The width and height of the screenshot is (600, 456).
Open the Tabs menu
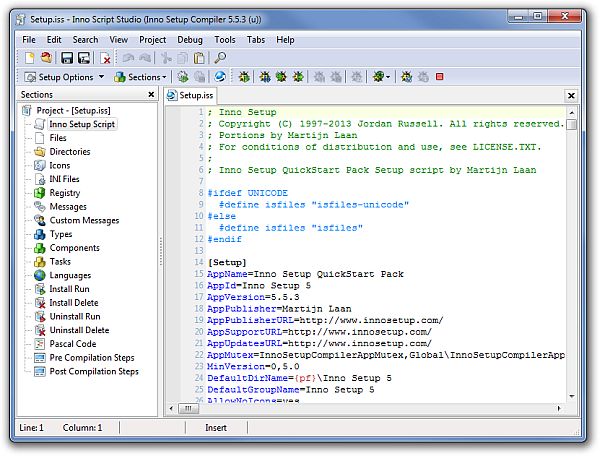(256, 40)
